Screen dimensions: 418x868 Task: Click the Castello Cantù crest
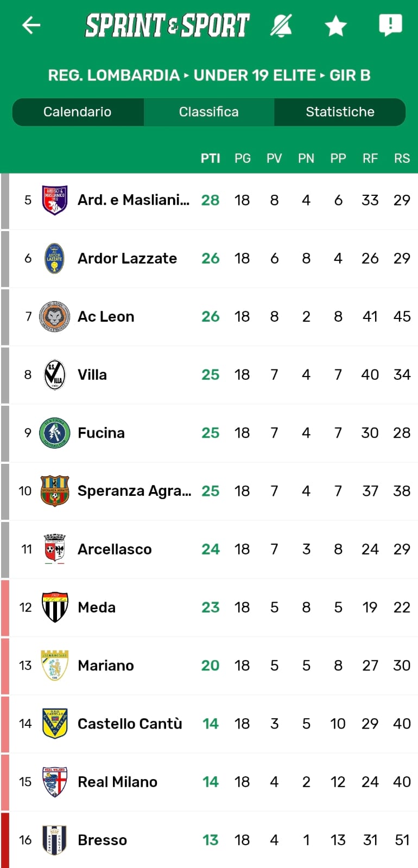click(x=54, y=723)
